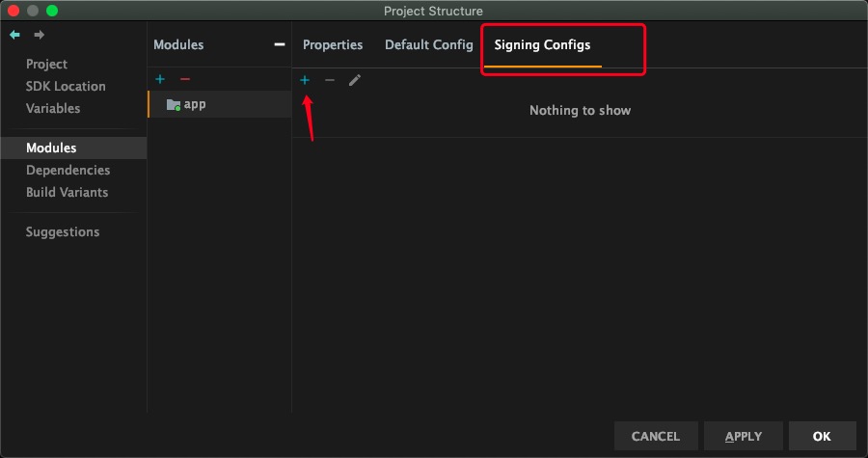This screenshot has height=458, width=868.
Task: Open the Default Config tab
Action: coord(428,44)
